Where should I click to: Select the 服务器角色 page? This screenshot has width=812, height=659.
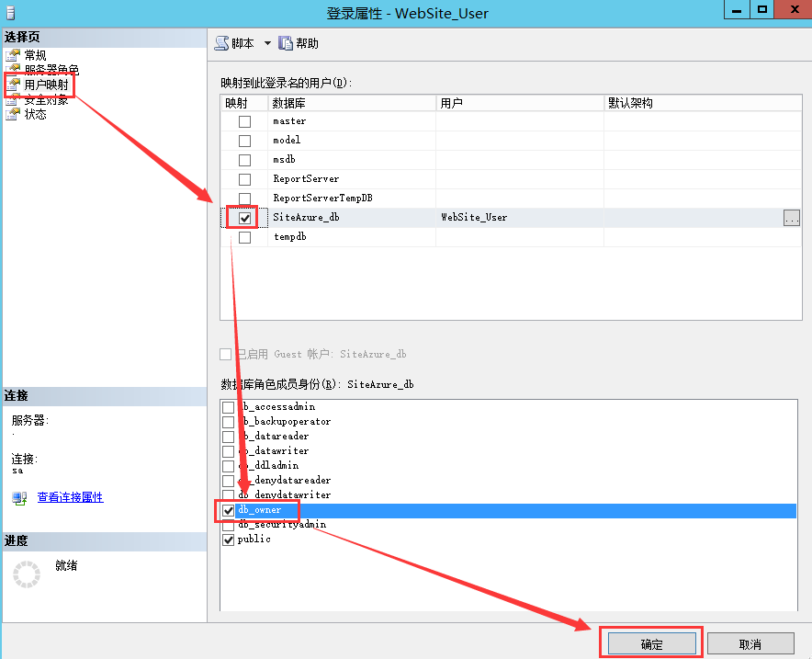pyautogui.click(x=51, y=70)
